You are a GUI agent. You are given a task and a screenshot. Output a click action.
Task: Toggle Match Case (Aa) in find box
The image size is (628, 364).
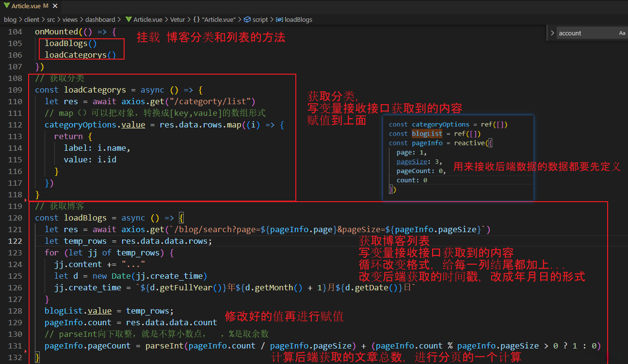tap(622, 33)
